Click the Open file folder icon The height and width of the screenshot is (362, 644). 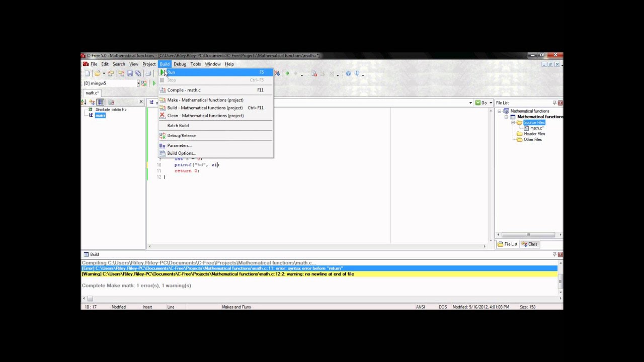tap(98, 74)
